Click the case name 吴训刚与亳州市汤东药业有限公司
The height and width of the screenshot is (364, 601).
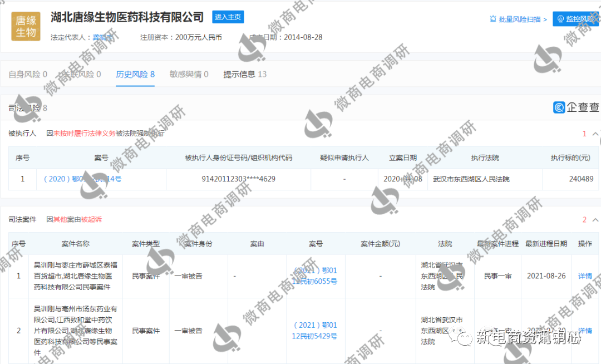coord(76,330)
